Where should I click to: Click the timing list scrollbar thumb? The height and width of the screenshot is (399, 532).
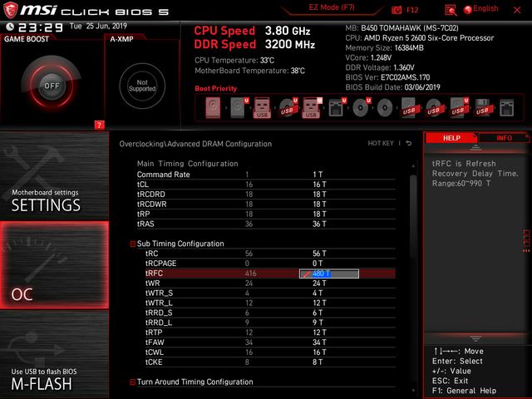pos(413,216)
